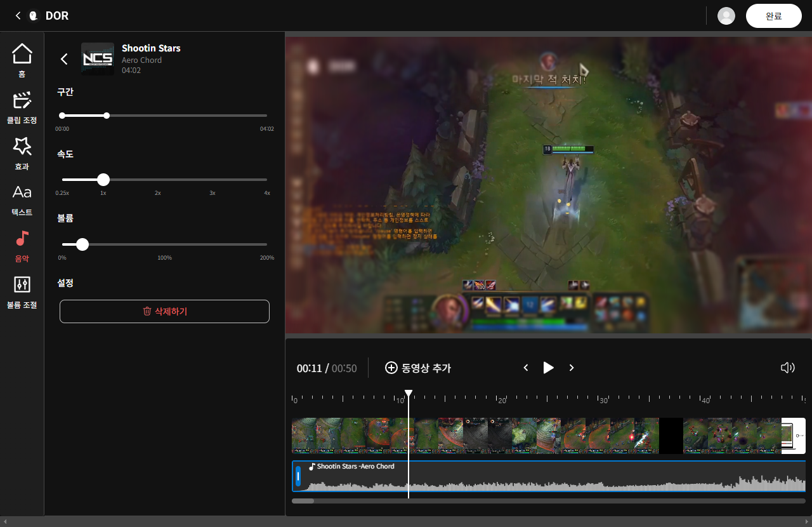The height and width of the screenshot is (527, 812).
Task: Step to previous frame arrow
Action: pyautogui.click(x=525, y=368)
